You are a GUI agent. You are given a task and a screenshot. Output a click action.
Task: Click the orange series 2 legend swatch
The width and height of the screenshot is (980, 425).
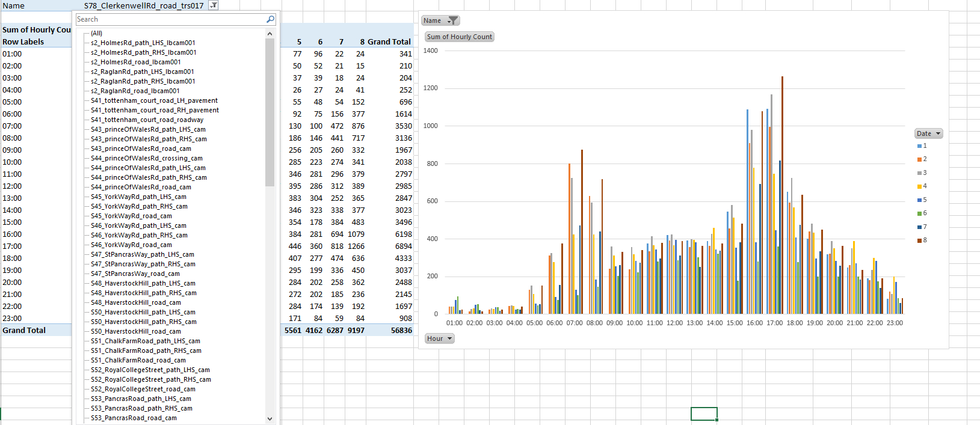pos(919,159)
